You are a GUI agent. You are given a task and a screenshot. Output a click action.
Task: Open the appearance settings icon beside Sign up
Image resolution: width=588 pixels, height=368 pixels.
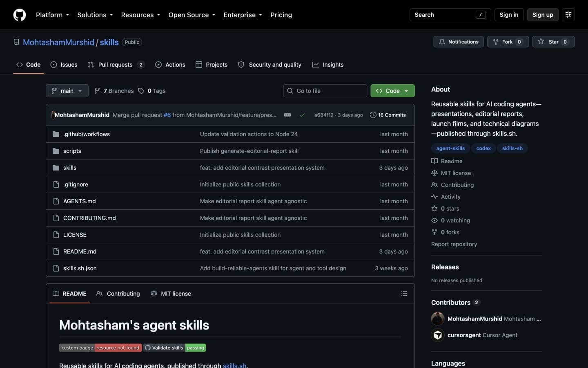click(x=568, y=15)
